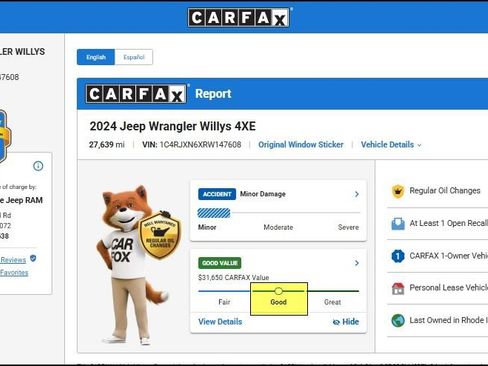
Task: Click the info circle icon in sidebar
Action: [x=38, y=166]
